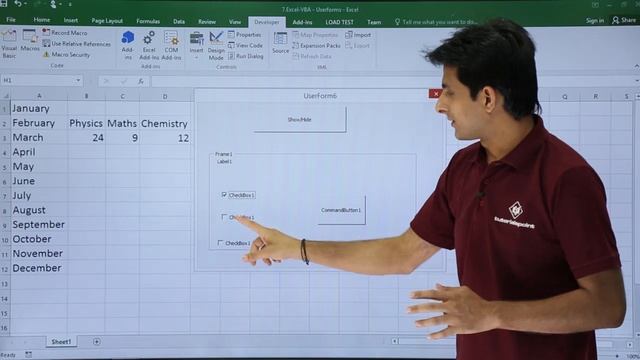This screenshot has height=360, width=640.
Task: Open control Properties
Action: pos(244,35)
